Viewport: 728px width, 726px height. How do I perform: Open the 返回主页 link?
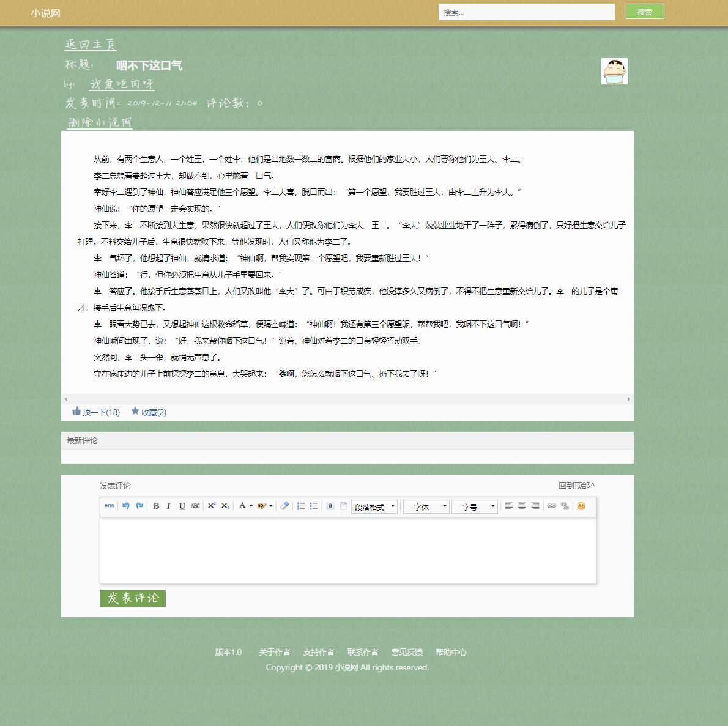89,43
